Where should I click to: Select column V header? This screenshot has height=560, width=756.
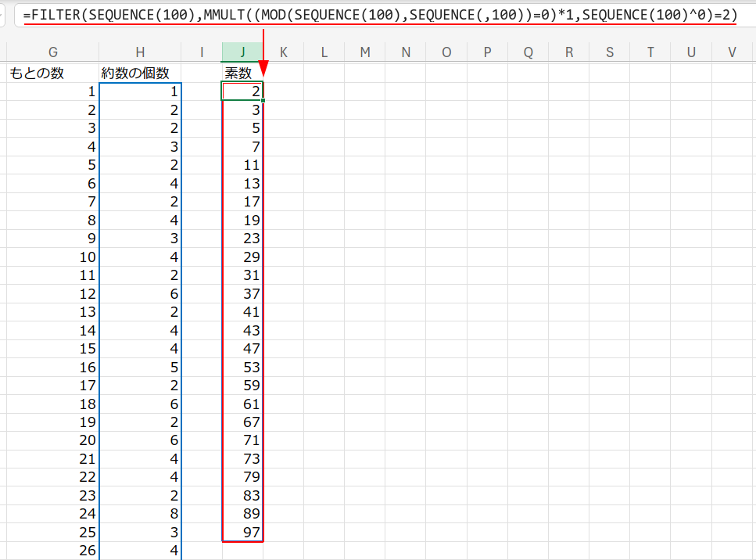[x=732, y=52]
